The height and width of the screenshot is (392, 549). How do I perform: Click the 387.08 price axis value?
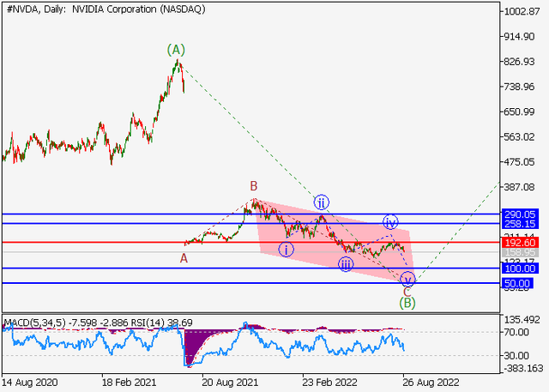pyautogui.click(x=519, y=187)
